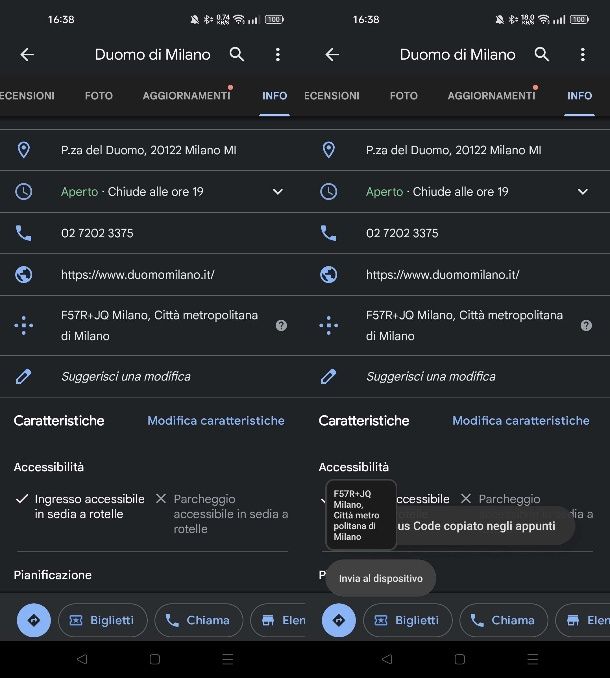Tap clock hours icon on right screen

pos(329,192)
